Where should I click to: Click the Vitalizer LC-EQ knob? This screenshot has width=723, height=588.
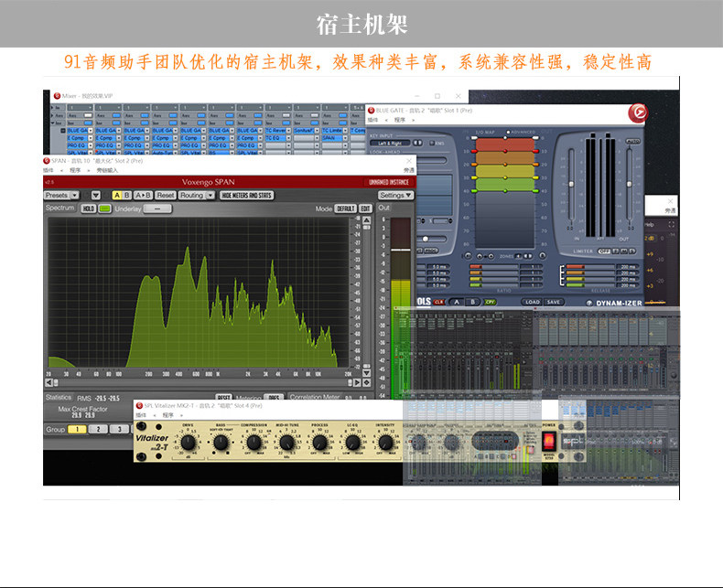pyautogui.click(x=352, y=443)
